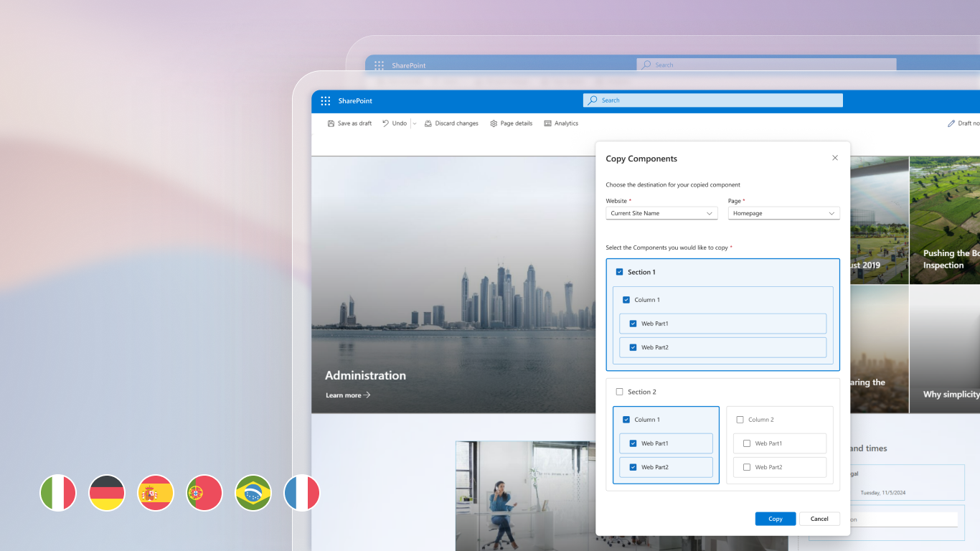Select the Italian flag icon

click(x=58, y=493)
